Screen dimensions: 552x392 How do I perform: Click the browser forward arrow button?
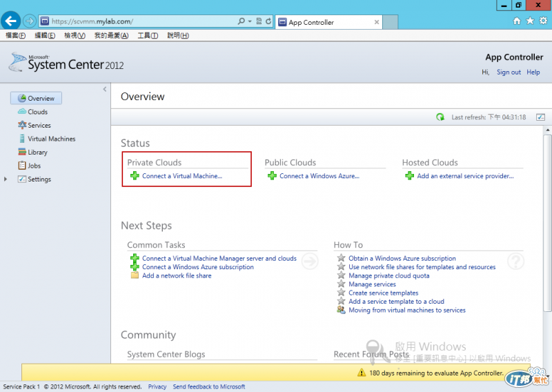pos(30,21)
